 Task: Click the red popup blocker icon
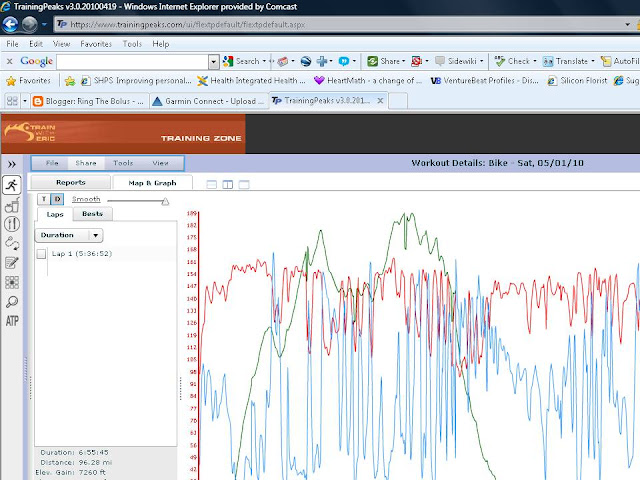[x=416, y=61]
